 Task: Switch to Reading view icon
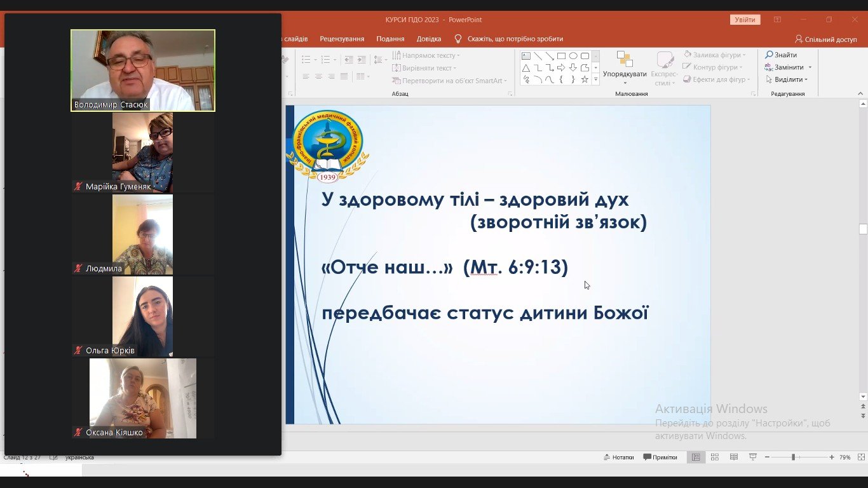734,457
